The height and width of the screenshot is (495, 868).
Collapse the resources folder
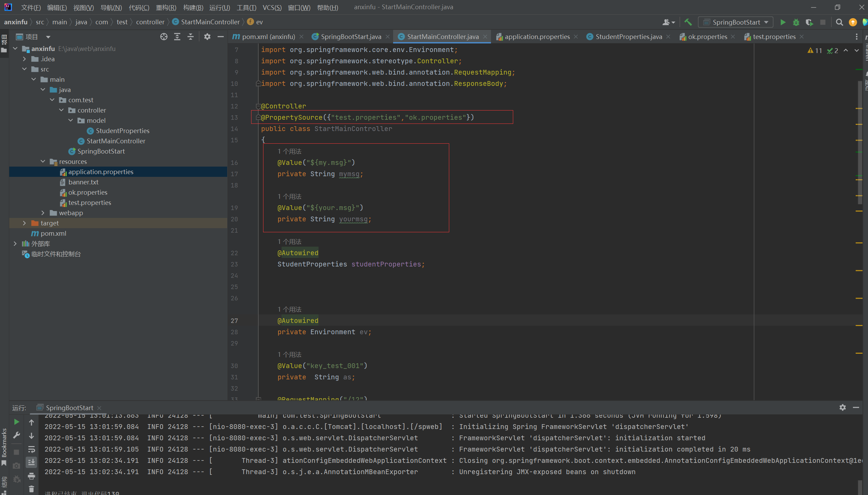tap(43, 161)
